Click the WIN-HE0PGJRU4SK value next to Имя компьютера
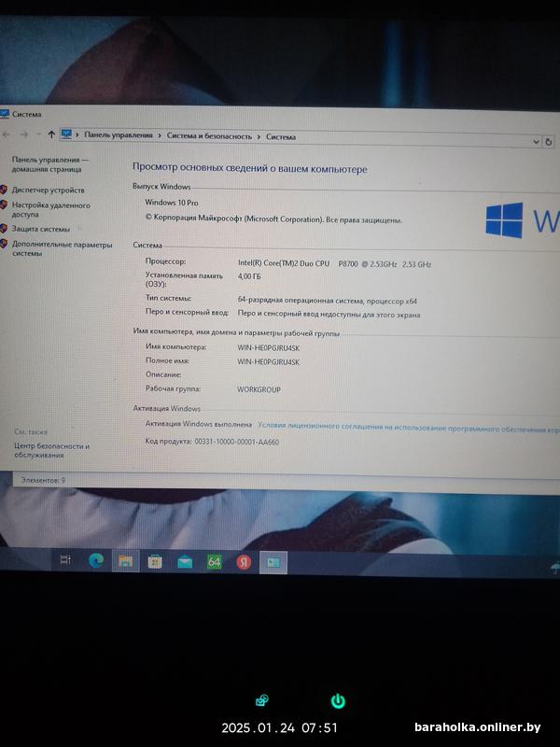560x747 pixels. [x=269, y=347]
